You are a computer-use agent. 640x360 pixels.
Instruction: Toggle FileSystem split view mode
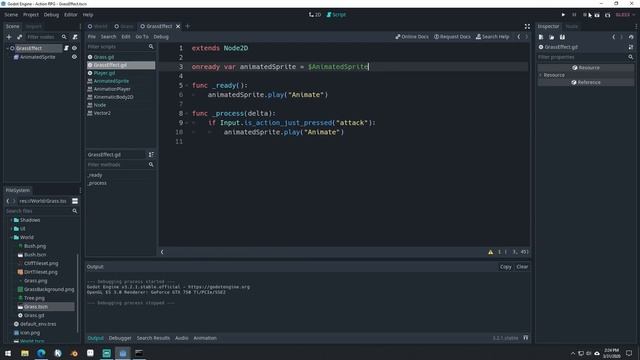(x=75, y=201)
